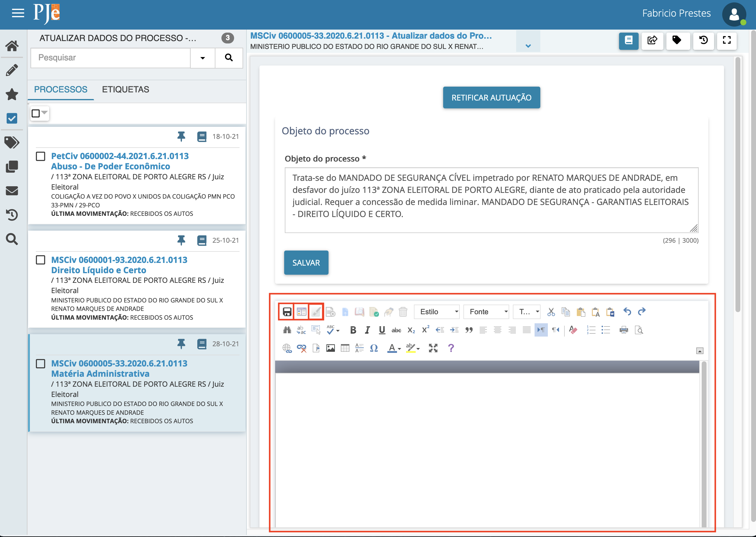Open the envelope icon in the sidebar
Viewport: 756px width, 537px height.
(x=12, y=191)
